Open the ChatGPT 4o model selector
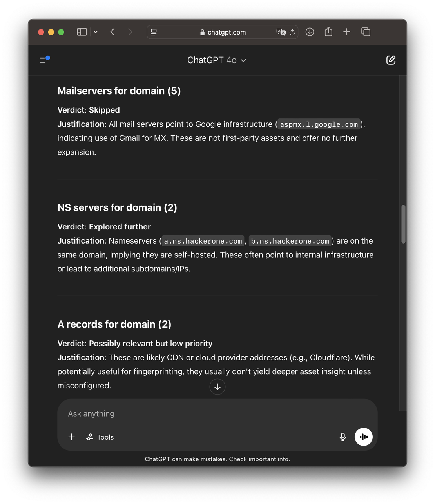The width and height of the screenshot is (435, 504). tap(217, 60)
